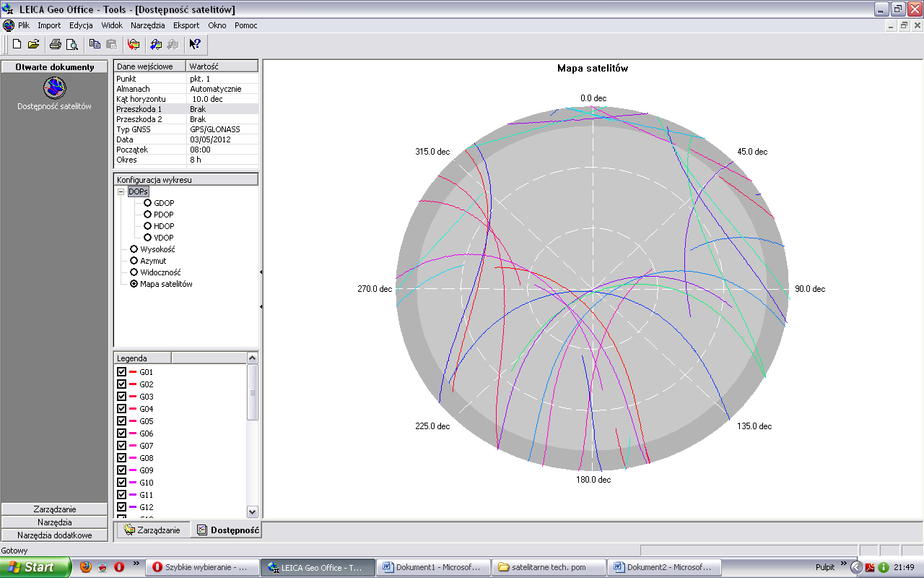Viewport: 924px width, 578px height.
Task: Click the G05 red color swatch
Action: coord(133,421)
